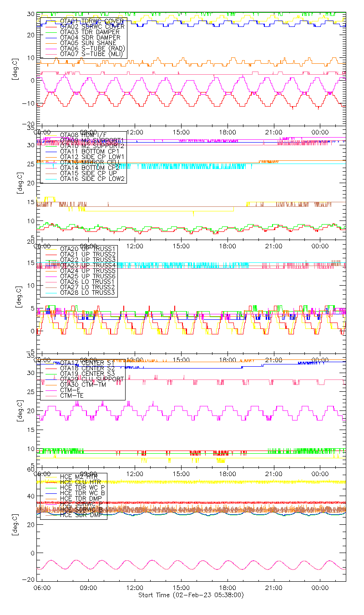Click the Start Time (02-Feb-23 05:38:00) axis title
This screenshot has height=615, width=364.
(191, 595)
